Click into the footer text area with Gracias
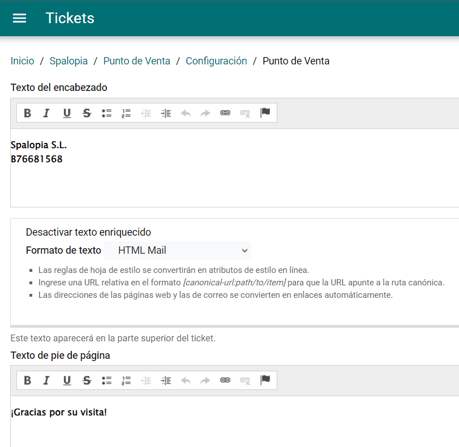459x447 pixels. pos(235,421)
